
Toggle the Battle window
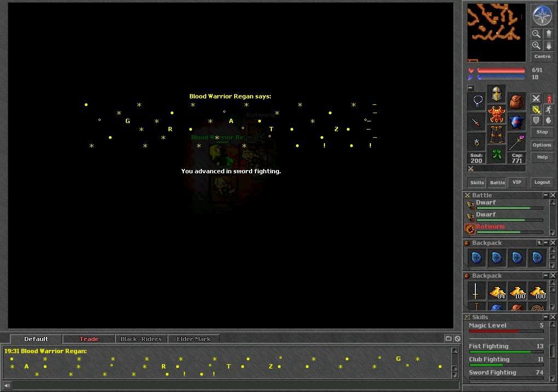497,183
